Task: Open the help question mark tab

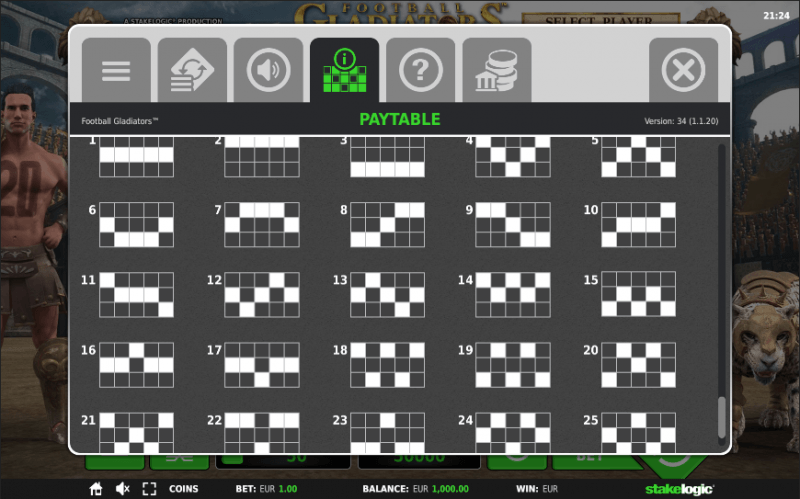Action: pos(420,70)
